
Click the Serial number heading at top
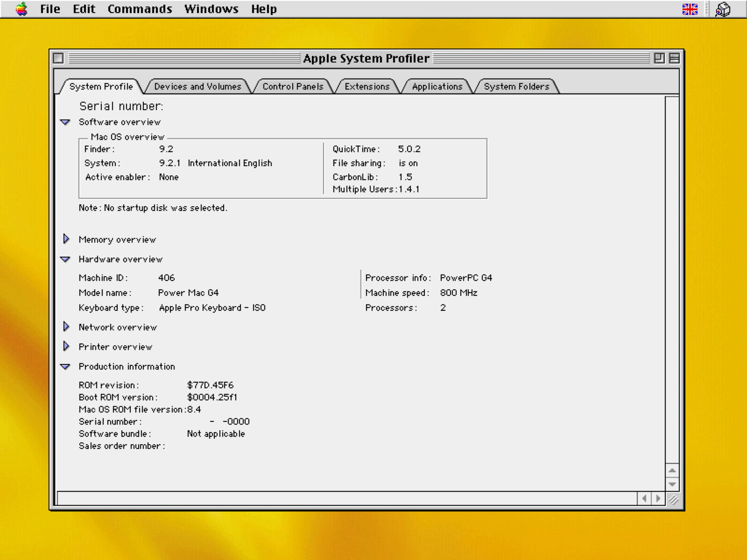click(121, 106)
